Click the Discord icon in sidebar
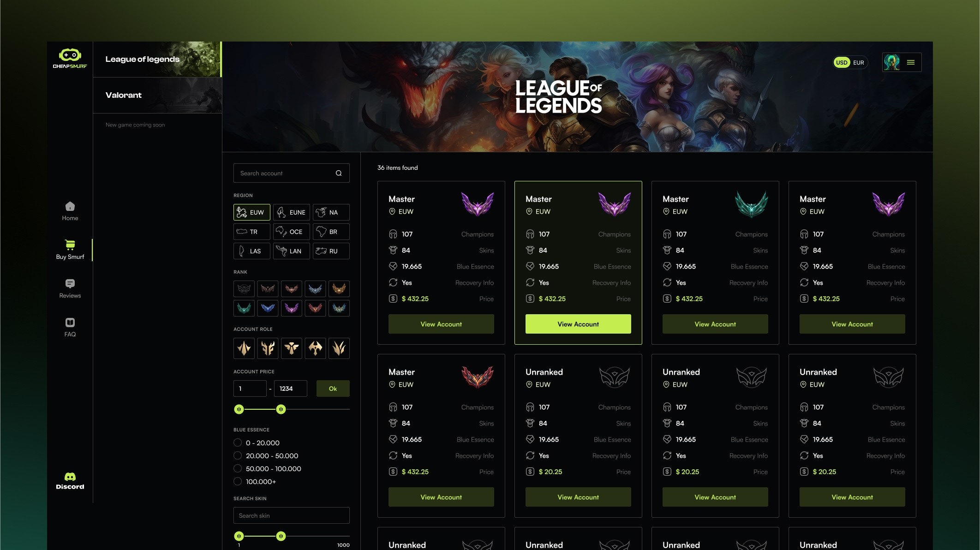 (70, 477)
